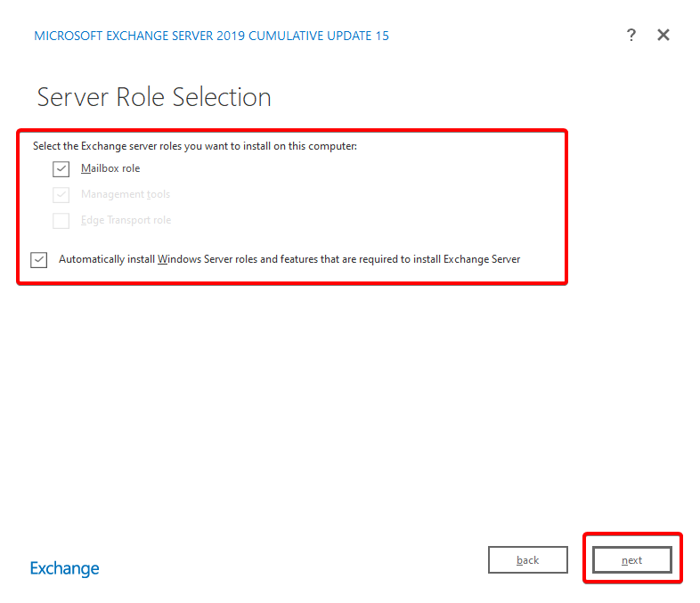Click the 'Mailbox role' label text

(110, 168)
